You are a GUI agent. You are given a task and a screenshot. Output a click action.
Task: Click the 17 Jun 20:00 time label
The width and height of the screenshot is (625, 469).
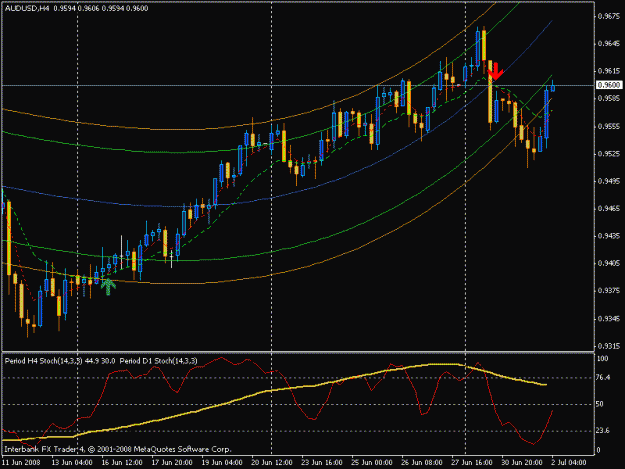172,462
